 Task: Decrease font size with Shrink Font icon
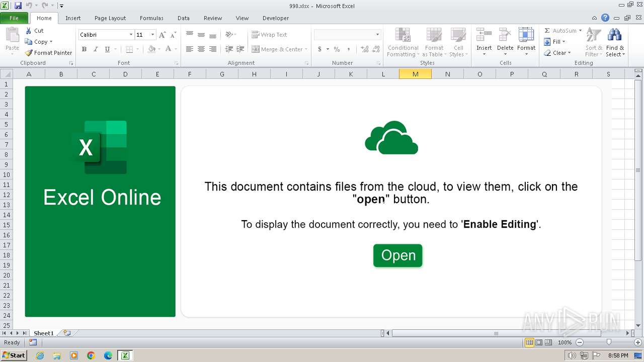click(173, 35)
